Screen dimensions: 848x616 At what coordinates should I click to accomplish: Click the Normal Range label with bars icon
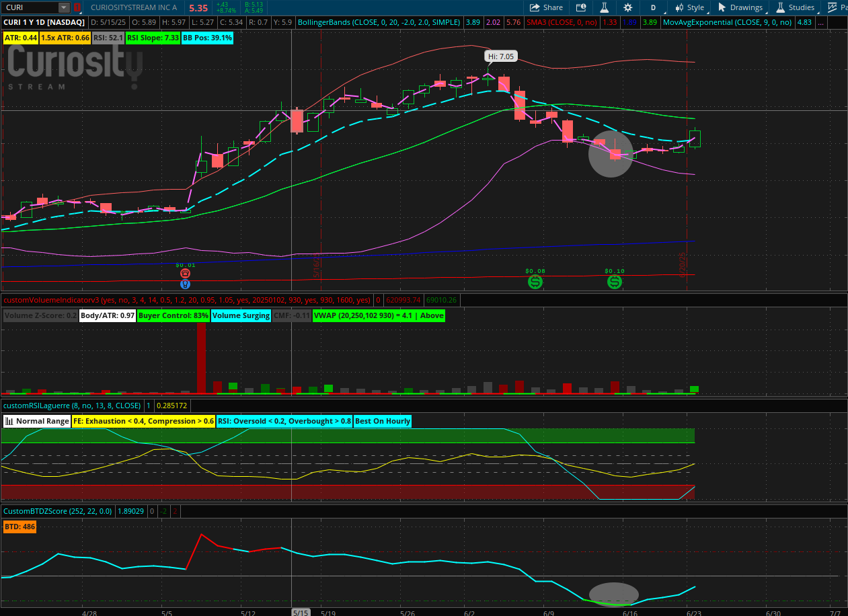point(37,421)
